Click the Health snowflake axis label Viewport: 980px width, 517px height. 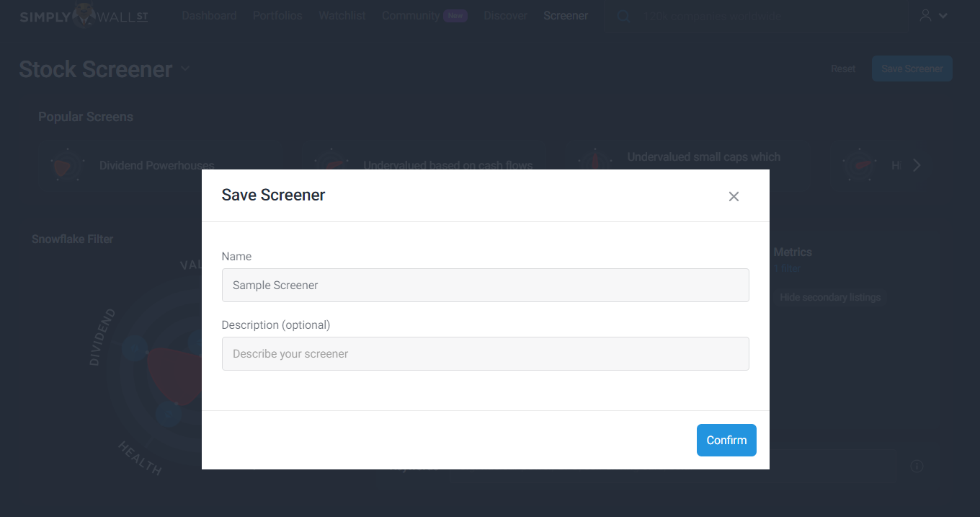[x=141, y=458]
